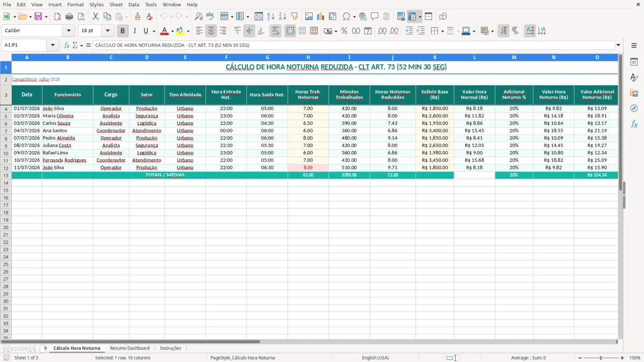Open Font Color dropdown arrow

[172, 31]
